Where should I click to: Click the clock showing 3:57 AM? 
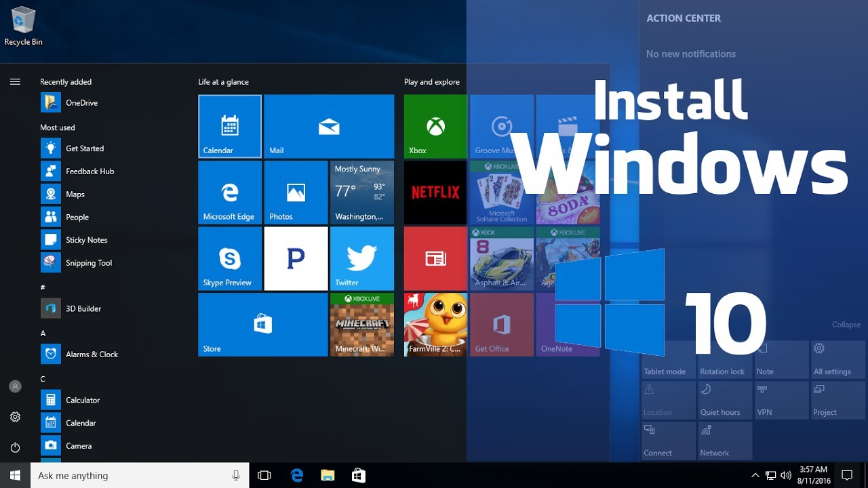pyautogui.click(x=814, y=474)
